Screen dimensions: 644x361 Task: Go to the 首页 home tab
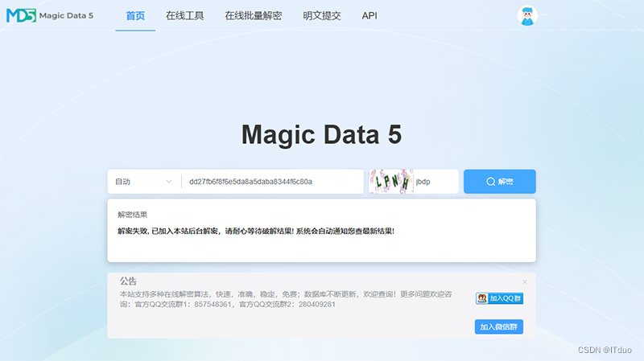pos(135,15)
